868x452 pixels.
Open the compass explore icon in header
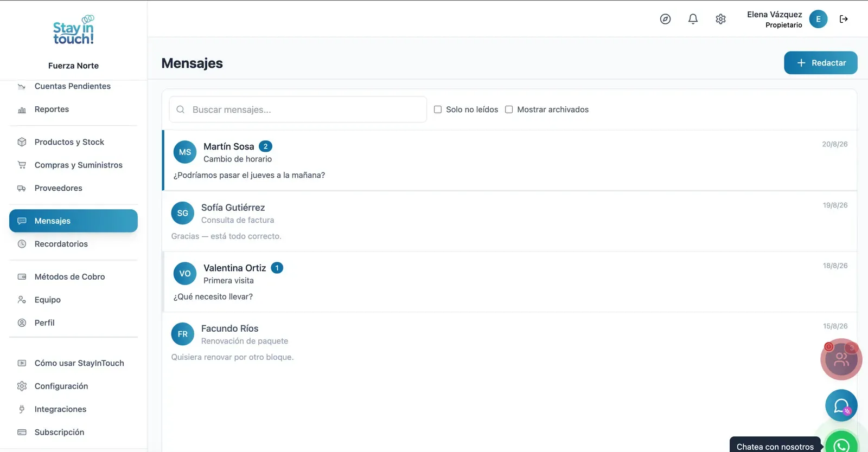click(665, 19)
